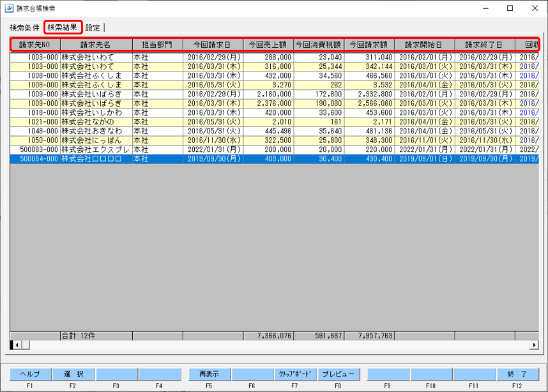Click the 請求終了日 column header
The width and height of the screenshot is (548, 392).
485,45
